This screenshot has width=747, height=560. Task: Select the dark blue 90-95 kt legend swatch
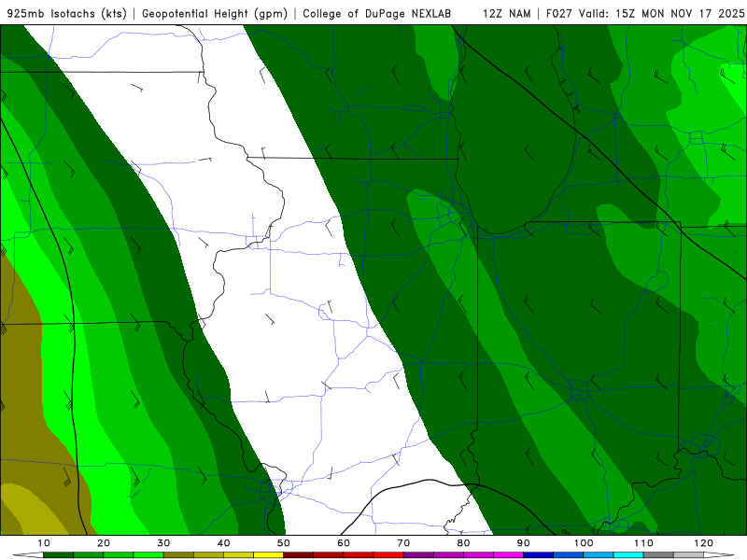539,555
